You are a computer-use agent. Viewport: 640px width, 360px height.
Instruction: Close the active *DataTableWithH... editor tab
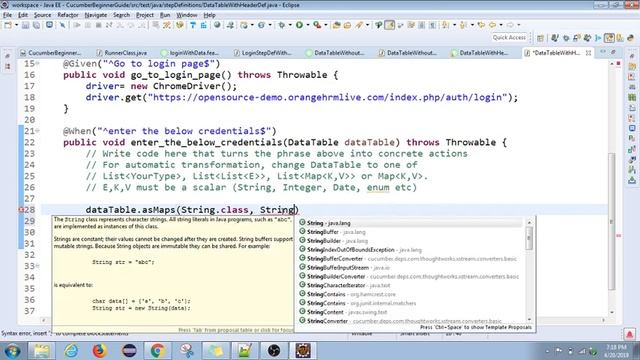click(x=588, y=53)
